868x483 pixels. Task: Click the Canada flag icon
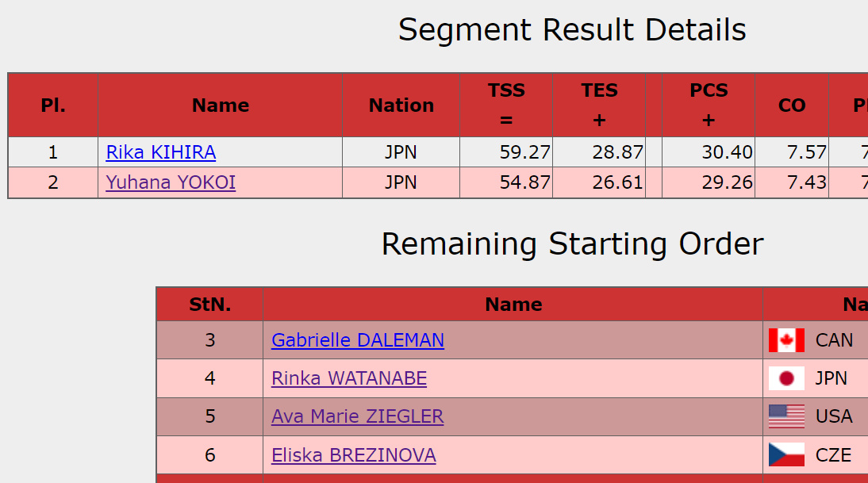pyautogui.click(x=786, y=340)
